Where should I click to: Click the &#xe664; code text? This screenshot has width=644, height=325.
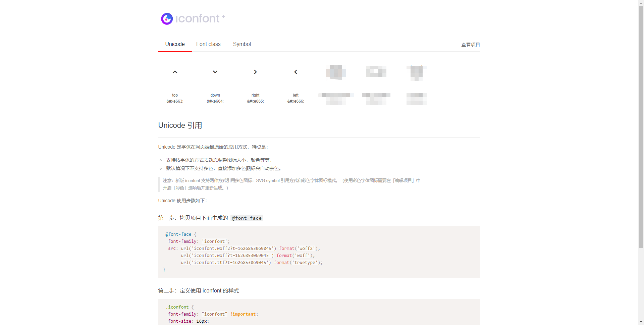215,101
